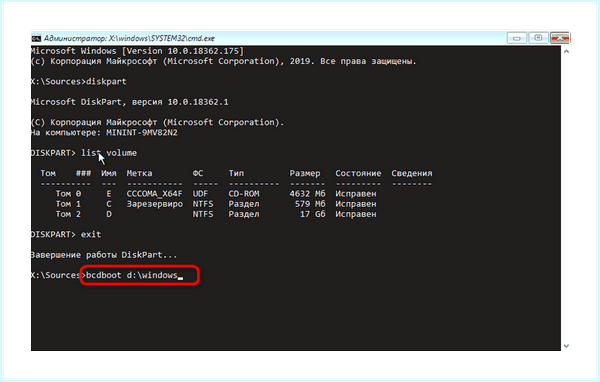Click the 'Том' column header
This screenshot has width=600, height=382.
(48, 173)
